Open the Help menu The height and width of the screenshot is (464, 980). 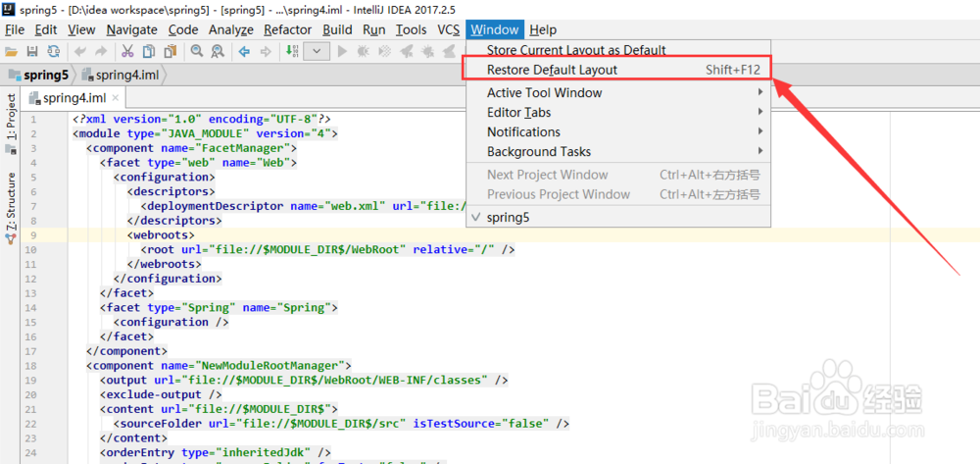tap(543, 29)
